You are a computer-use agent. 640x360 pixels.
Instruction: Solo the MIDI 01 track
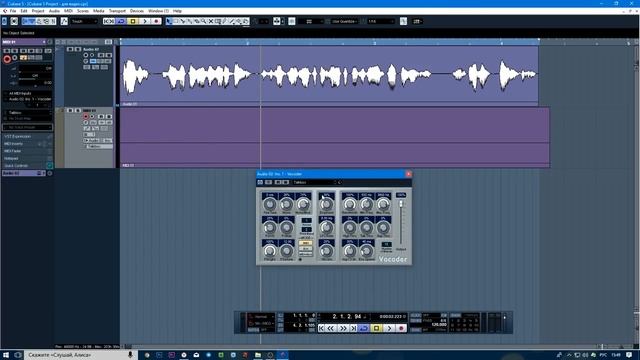tap(78, 110)
